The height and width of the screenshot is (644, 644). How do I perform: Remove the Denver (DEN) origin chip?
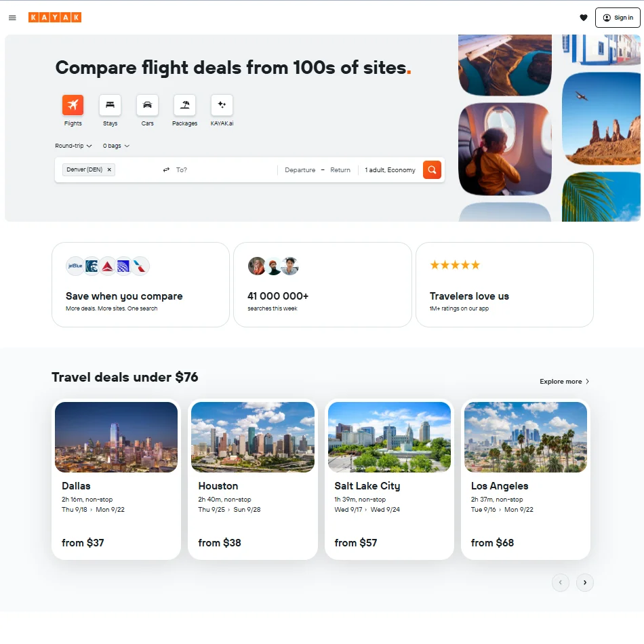point(109,170)
